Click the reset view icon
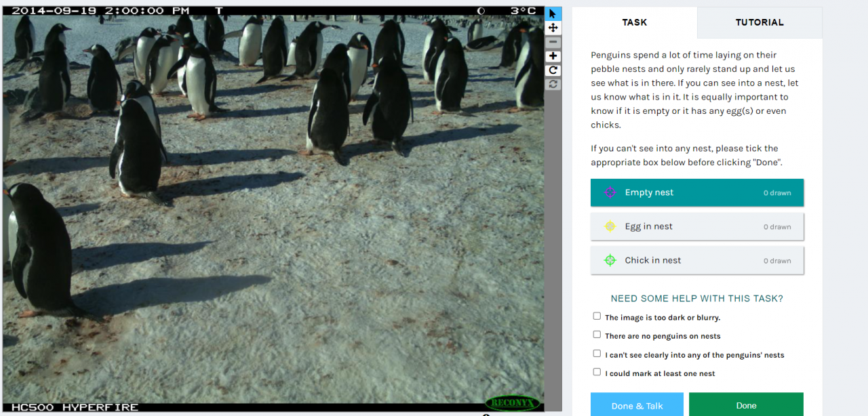Image resolution: width=868 pixels, height=416 pixels. point(553,84)
